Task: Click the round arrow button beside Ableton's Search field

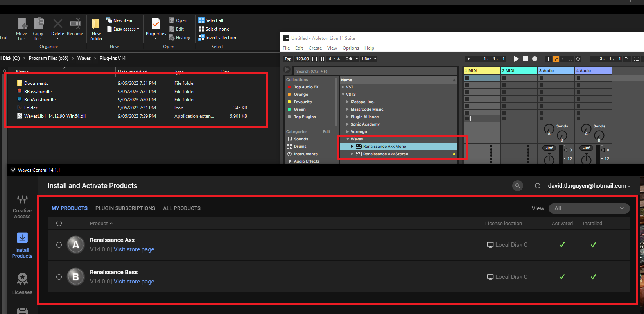Action: [x=287, y=70]
